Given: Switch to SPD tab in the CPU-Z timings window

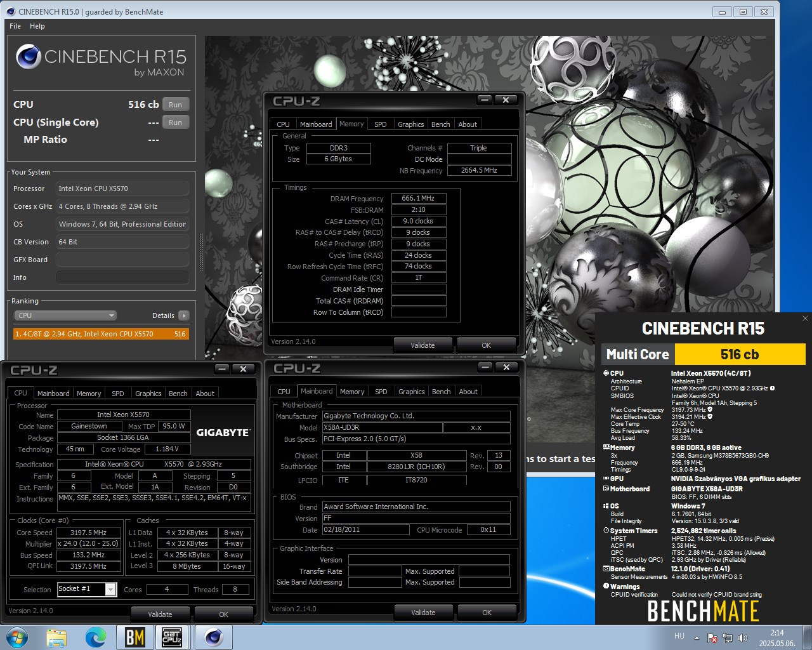Looking at the screenshot, I should (381, 124).
